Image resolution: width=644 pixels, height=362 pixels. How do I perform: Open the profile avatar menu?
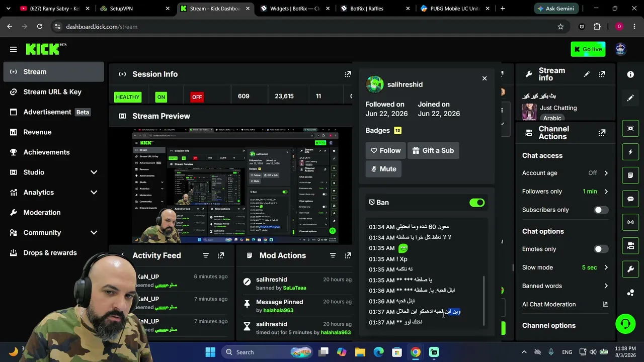[620, 49]
